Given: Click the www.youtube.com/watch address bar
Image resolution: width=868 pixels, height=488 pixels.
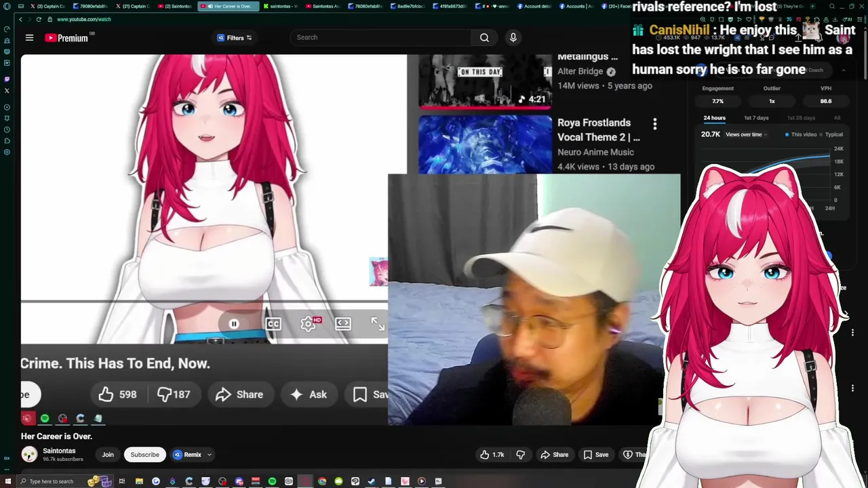Looking at the screenshot, I should 83,19.
